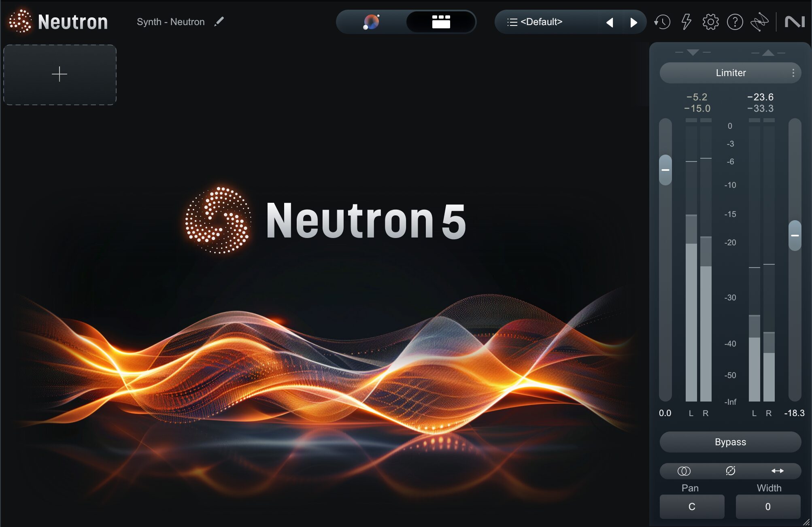Toggle the overlapping-circles mono sum icon
The height and width of the screenshot is (527, 812).
pyautogui.click(x=684, y=471)
